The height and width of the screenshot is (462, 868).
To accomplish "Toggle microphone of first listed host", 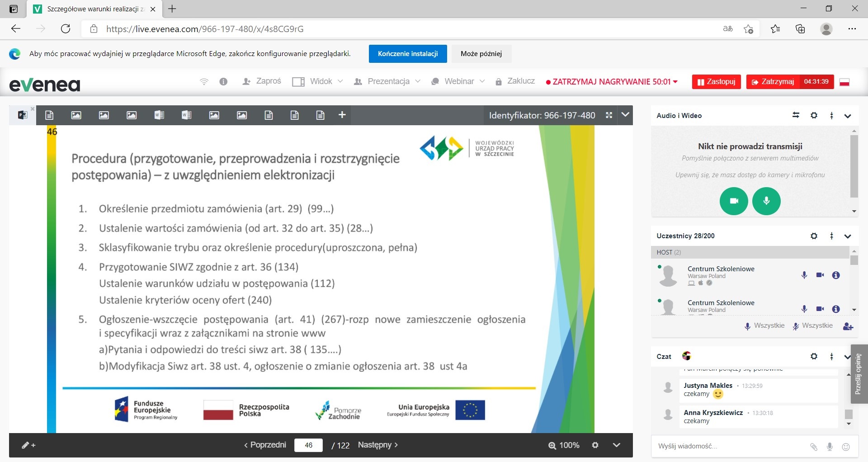I will click(x=804, y=275).
